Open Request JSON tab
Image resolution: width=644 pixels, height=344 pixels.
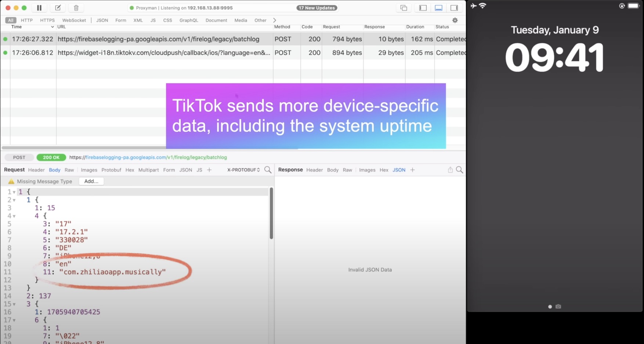(185, 170)
